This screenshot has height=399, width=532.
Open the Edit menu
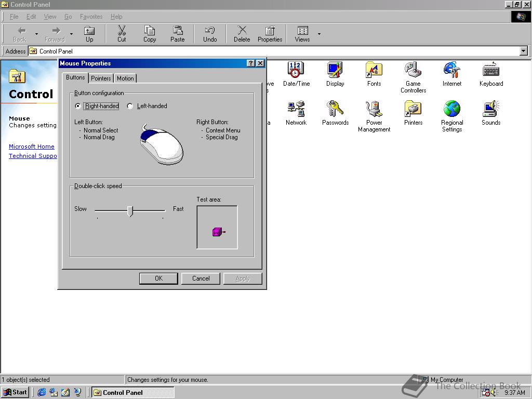tap(31, 17)
